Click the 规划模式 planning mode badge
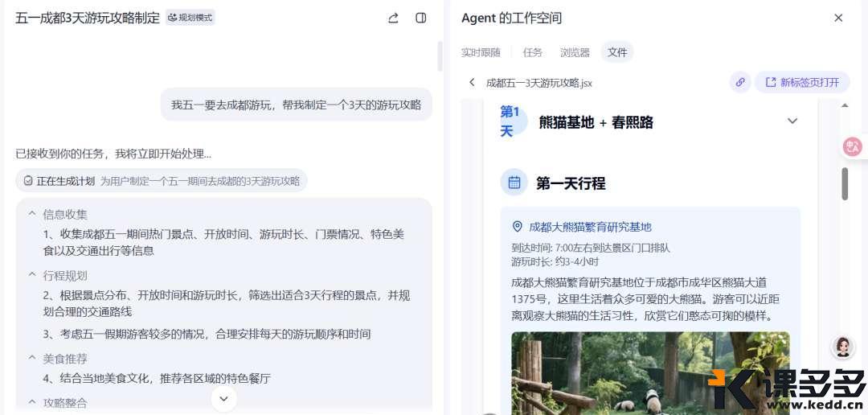This screenshot has width=868, height=415. point(190,18)
